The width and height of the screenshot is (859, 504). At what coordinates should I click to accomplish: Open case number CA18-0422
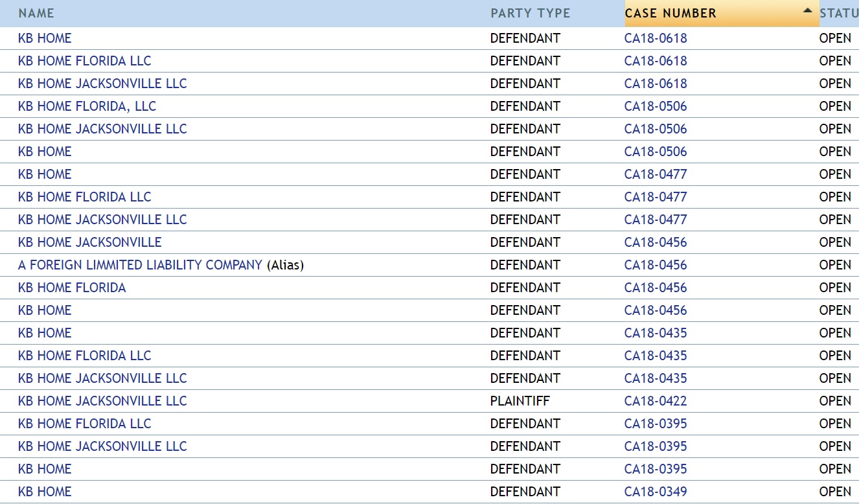pyautogui.click(x=656, y=401)
